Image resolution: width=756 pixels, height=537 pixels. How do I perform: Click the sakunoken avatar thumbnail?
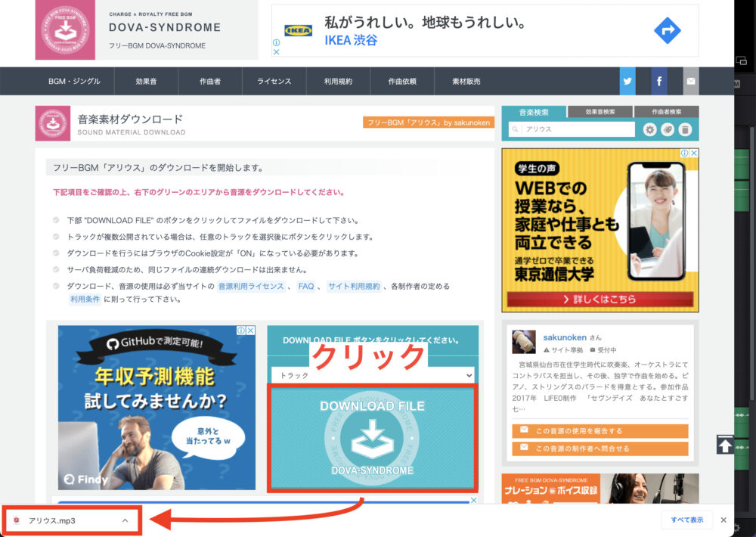pos(524,342)
